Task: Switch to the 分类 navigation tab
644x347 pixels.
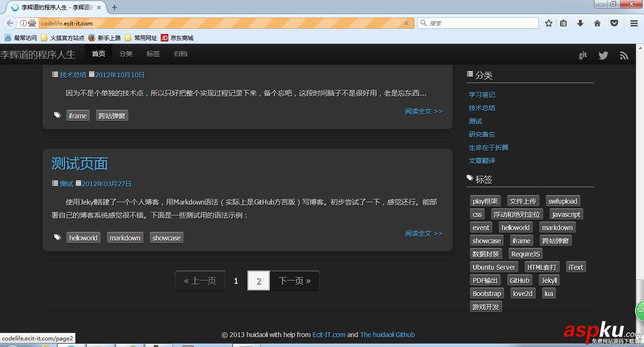Action: tap(125, 54)
